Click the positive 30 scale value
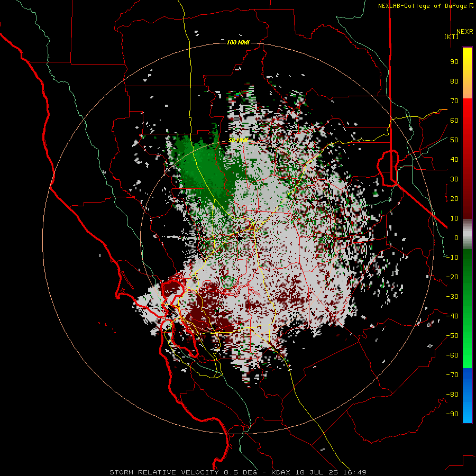Screen dimensions: 476x476 point(454,179)
